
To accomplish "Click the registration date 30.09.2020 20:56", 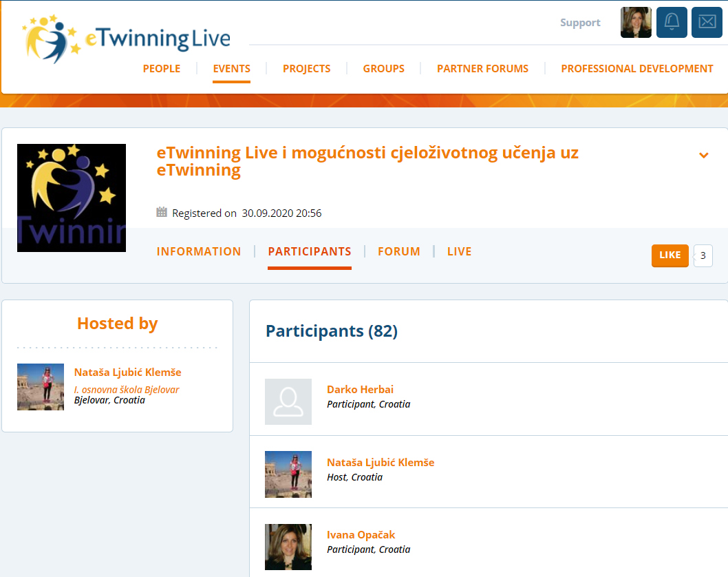I will click(281, 213).
